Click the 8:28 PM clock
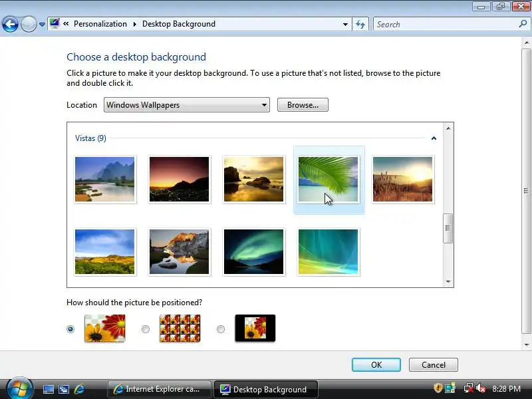 pyautogui.click(x=506, y=388)
